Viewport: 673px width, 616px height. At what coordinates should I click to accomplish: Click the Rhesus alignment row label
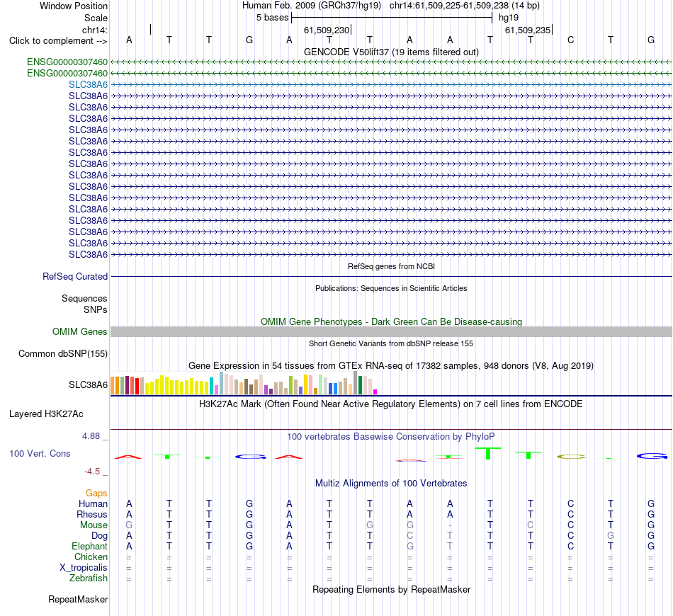click(x=92, y=514)
